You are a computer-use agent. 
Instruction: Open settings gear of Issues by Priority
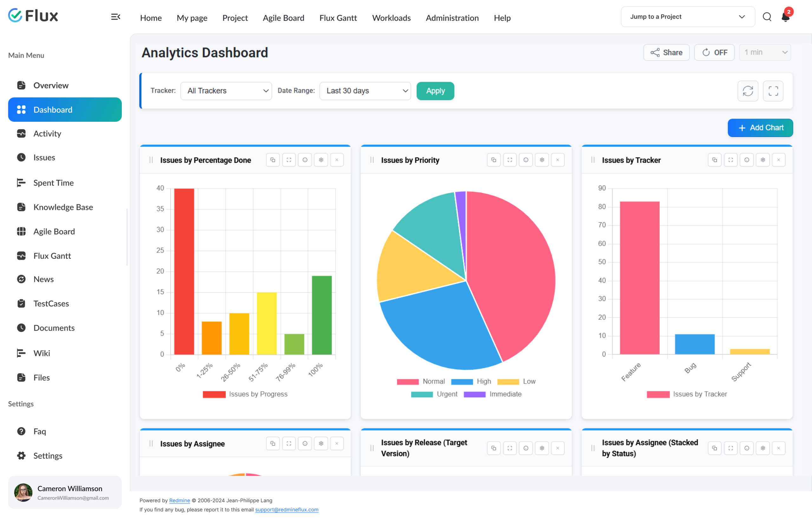tap(541, 160)
